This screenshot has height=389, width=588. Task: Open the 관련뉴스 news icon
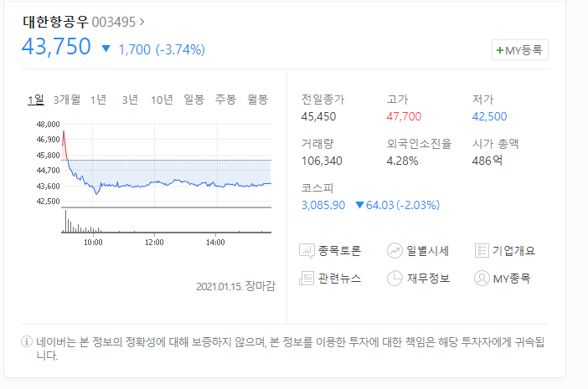point(307,279)
